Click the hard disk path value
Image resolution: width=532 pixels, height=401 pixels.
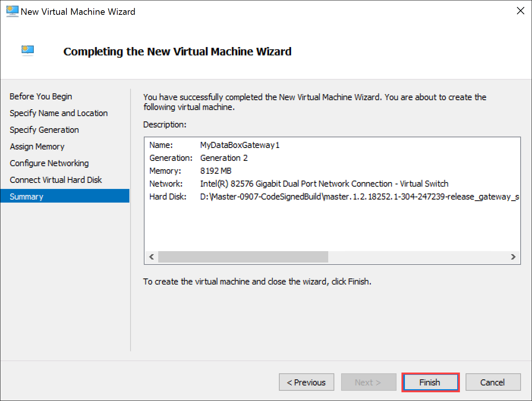click(x=360, y=197)
